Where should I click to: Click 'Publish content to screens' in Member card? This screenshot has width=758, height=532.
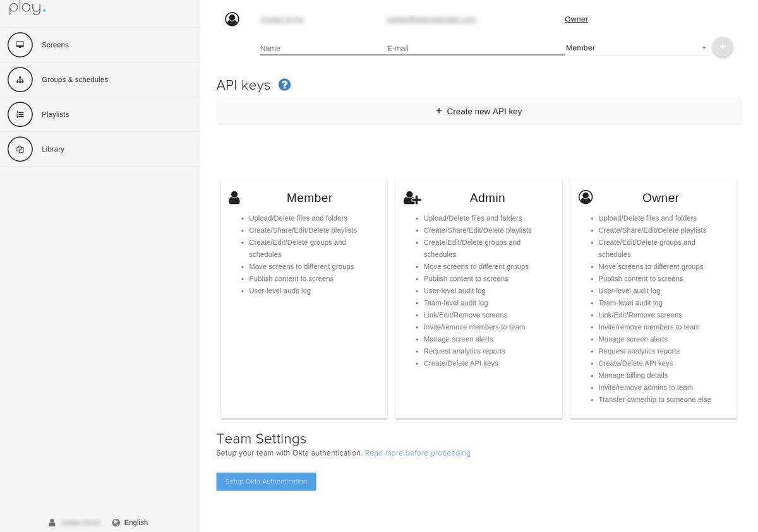291,279
